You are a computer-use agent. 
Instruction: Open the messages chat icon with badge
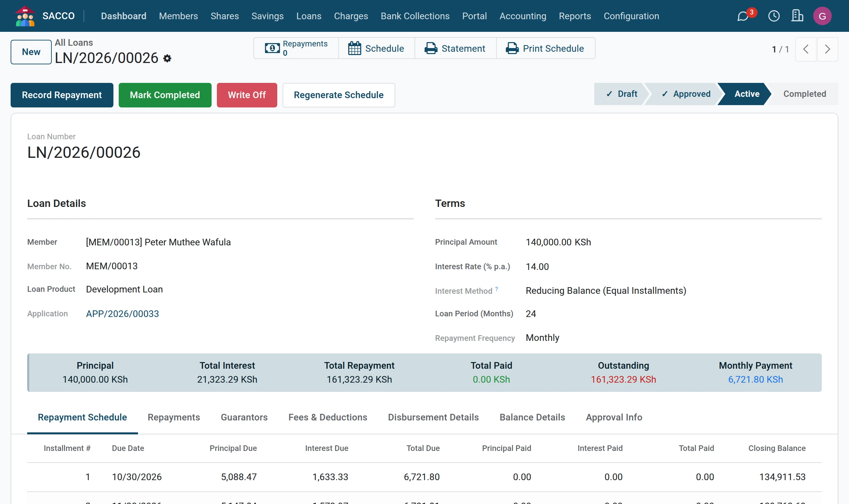(x=744, y=16)
